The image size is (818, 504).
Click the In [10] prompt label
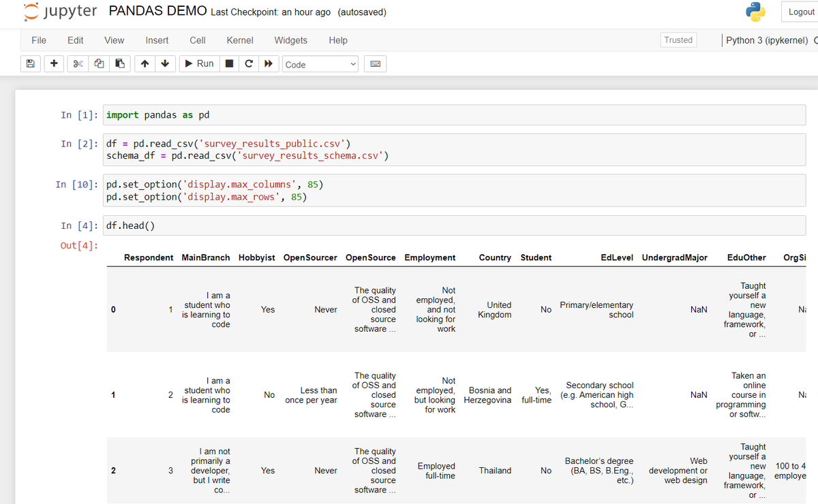[76, 185]
